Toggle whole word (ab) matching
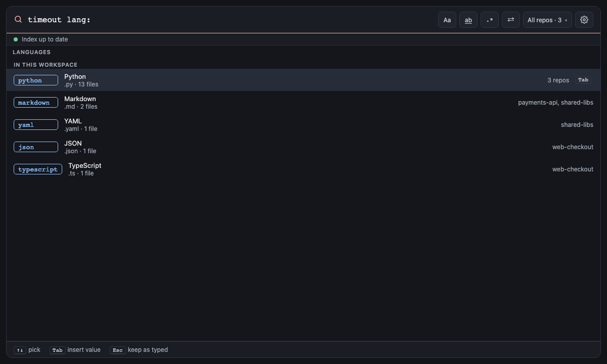The image size is (607, 364). (x=468, y=20)
